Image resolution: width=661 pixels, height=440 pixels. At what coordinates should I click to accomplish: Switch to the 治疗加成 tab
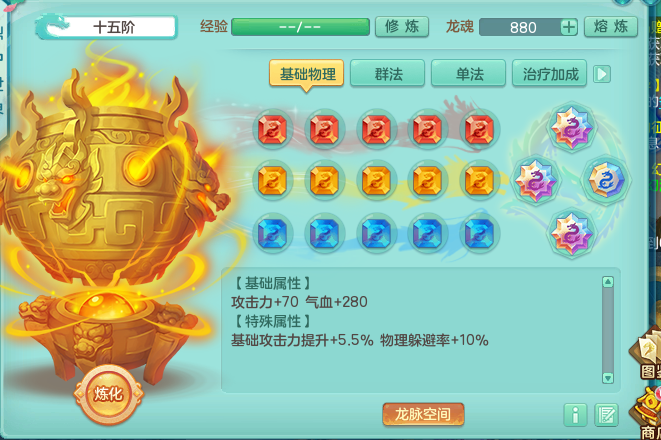point(550,74)
